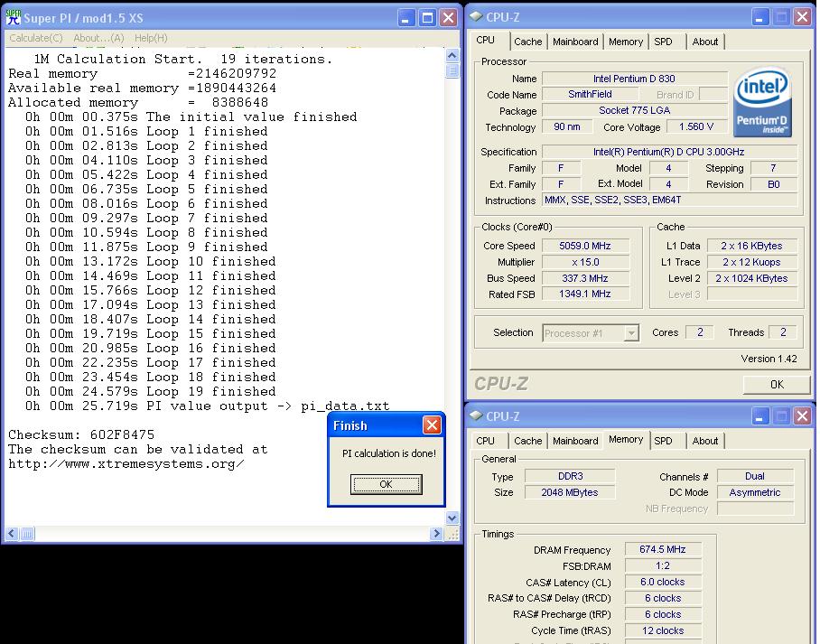
Task: Click the Checksum: 602F8475 line
Action: (81, 434)
